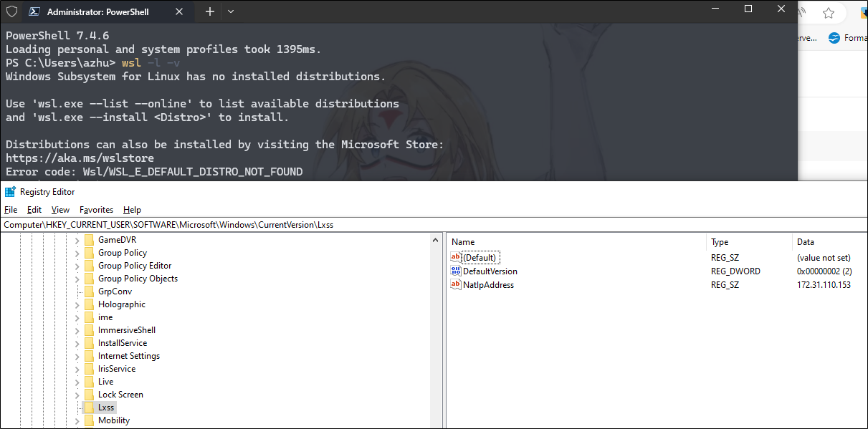Viewport: 868px width, 429px height.
Task: Click the Group Policy Editor folder icon
Action: [x=89, y=266]
